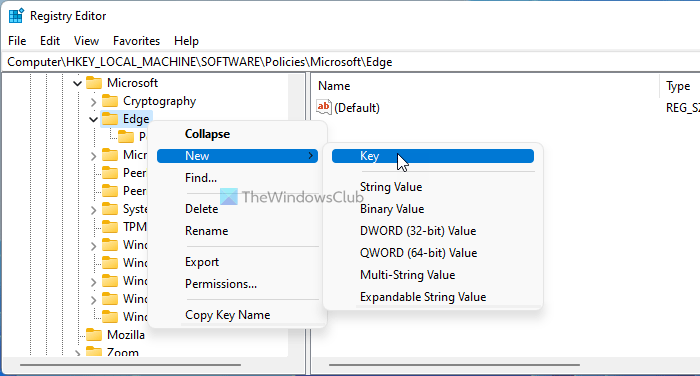Create a new Key from submenu
This screenshot has width=700, height=376.
click(433, 156)
